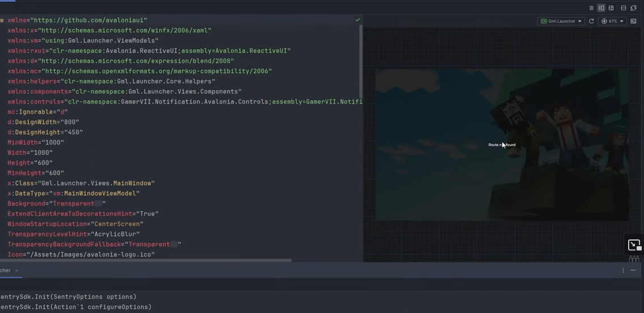Open the bottom panel options menu
The width and height of the screenshot is (644, 313).
(623, 271)
